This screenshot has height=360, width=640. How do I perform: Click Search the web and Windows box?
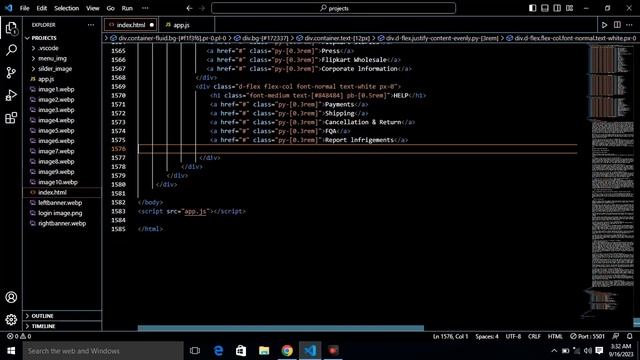(x=103, y=351)
